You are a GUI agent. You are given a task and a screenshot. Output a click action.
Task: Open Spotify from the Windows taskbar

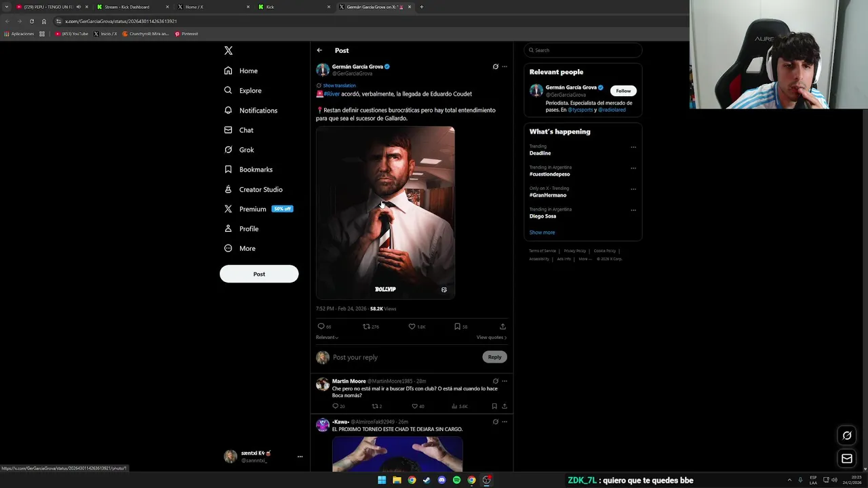456,480
